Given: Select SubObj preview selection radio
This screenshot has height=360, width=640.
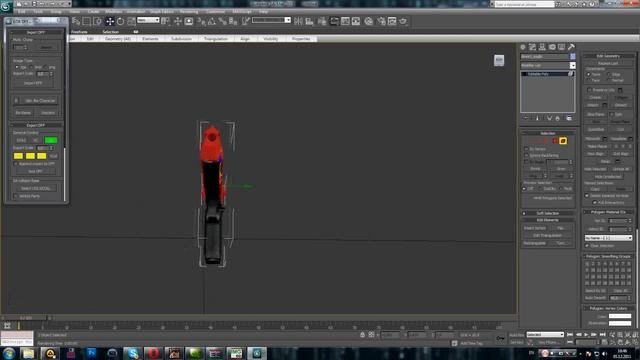Looking at the screenshot, I should click(540, 189).
